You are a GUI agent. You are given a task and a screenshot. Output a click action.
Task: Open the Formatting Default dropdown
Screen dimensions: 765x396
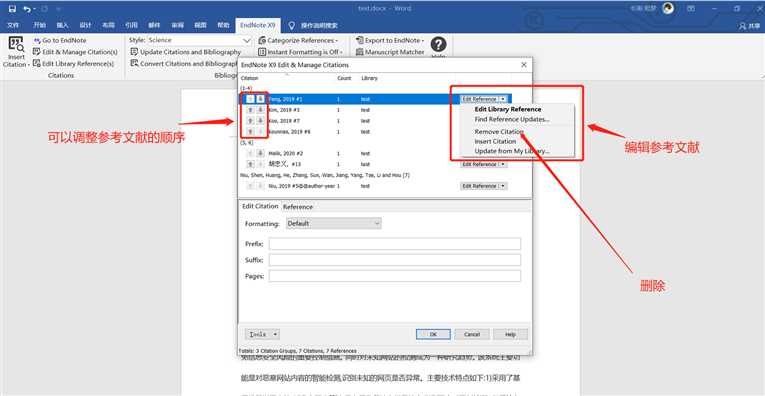pos(333,223)
